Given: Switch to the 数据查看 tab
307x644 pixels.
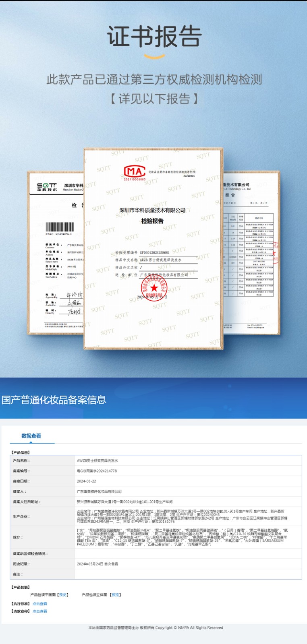Looking at the screenshot, I should pyautogui.click(x=31, y=436).
